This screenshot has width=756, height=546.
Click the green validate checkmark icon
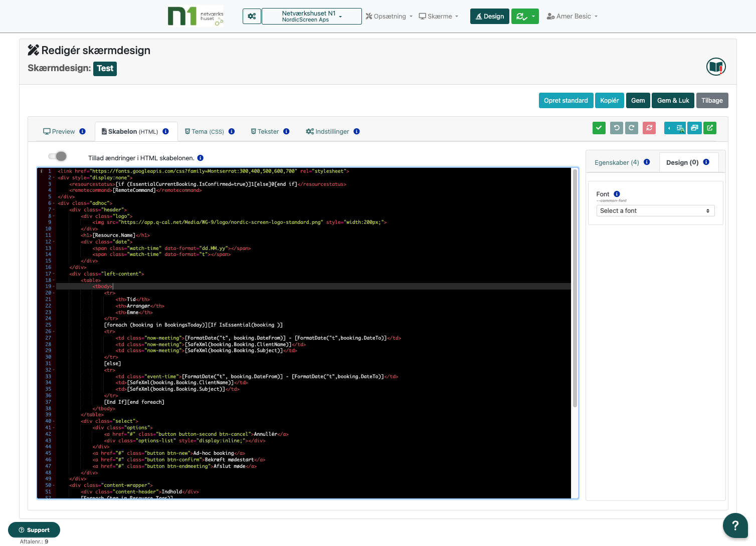(x=599, y=128)
